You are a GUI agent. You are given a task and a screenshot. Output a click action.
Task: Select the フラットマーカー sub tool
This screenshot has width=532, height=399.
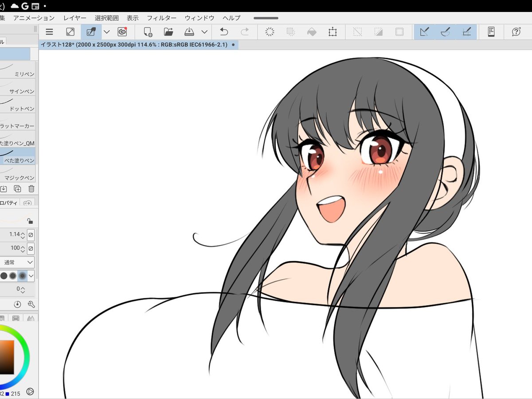coord(17,121)
